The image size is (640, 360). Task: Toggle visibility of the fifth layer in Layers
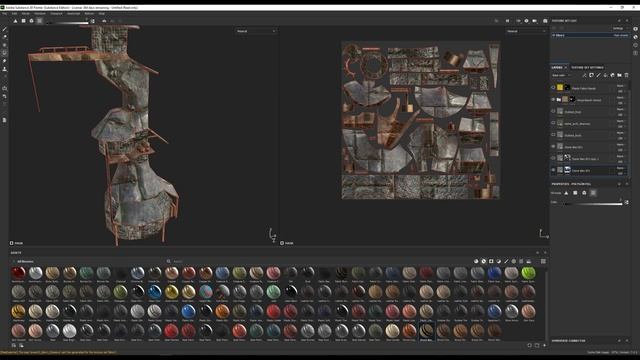click(x=553, y=135)
